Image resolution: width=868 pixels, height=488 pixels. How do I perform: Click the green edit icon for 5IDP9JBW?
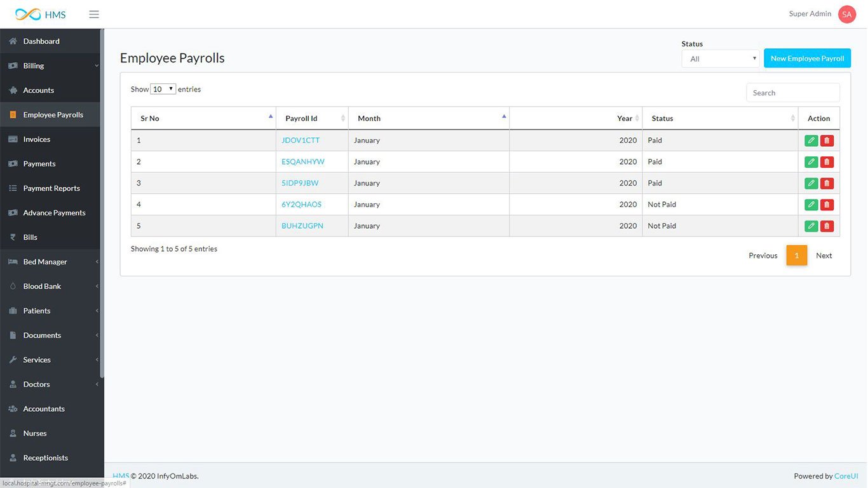pyautogui.click(x=811, y=184)
